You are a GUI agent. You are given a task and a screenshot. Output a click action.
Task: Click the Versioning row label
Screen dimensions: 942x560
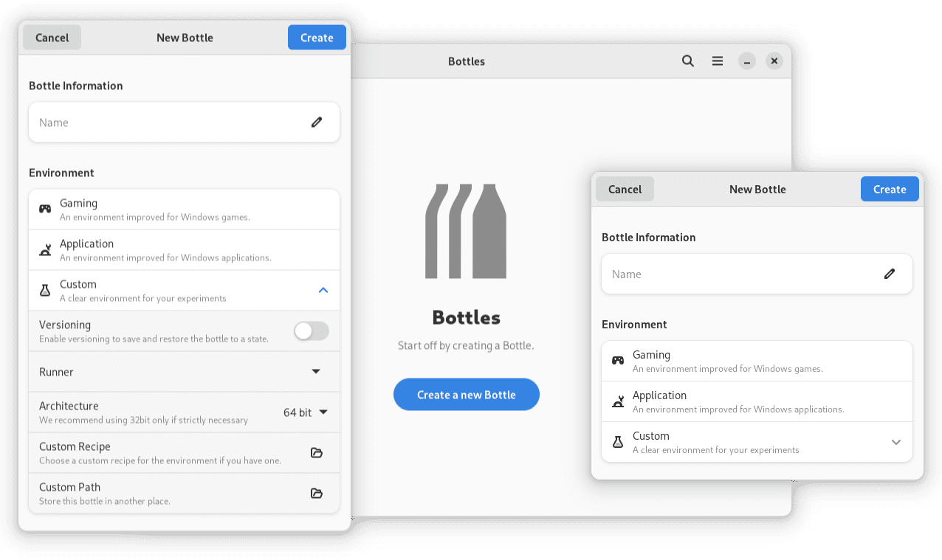[65, 325]
